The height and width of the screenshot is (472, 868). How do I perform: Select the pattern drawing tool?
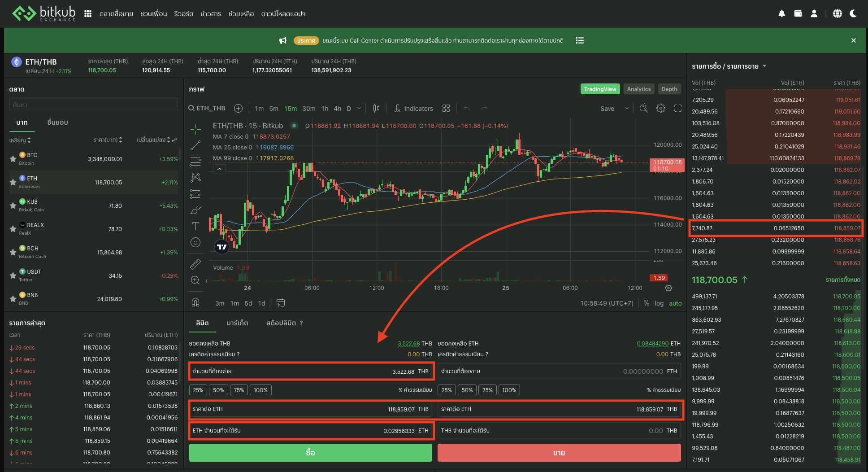[x=195, y=178]
